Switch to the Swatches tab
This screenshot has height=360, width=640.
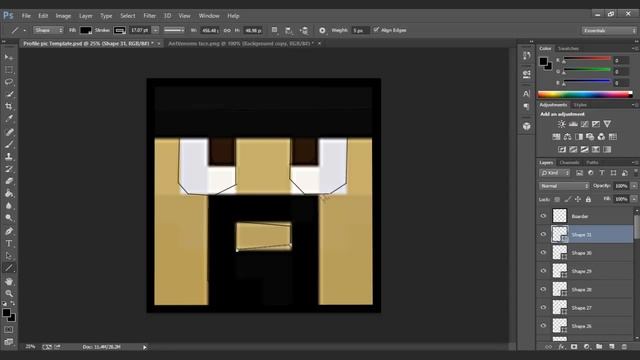point(568,49)
